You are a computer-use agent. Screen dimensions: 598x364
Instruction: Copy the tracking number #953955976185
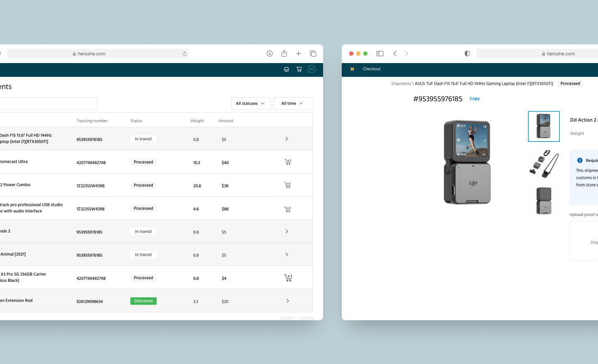pyautogui.click(x=474, y=99)
